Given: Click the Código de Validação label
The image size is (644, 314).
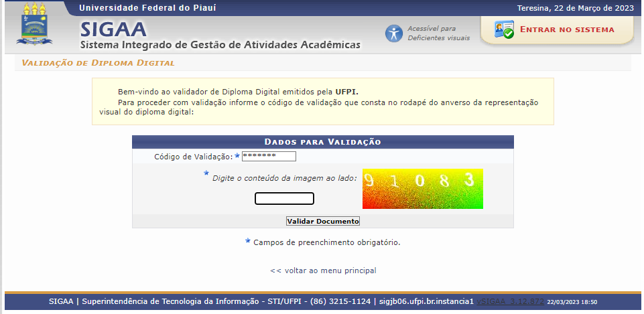Looking at the screenshot, I should pyautogui.click(x=194, y=157).
